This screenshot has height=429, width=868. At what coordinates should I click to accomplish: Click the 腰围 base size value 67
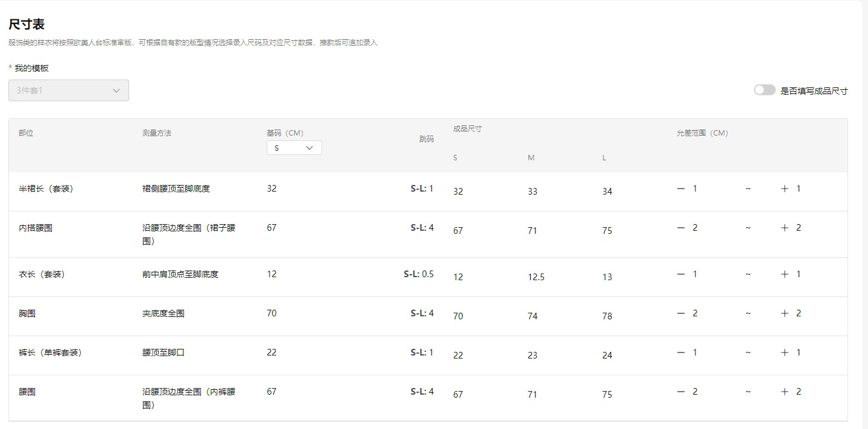pos(271,392)
